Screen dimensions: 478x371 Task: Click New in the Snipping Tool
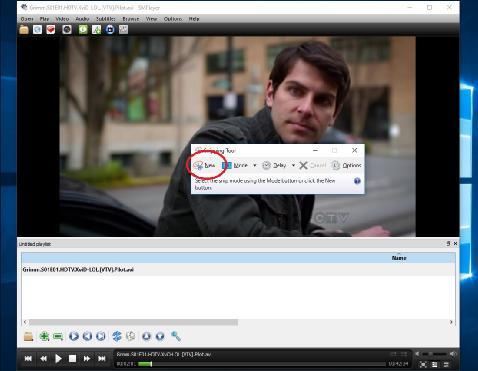(205, 165)
